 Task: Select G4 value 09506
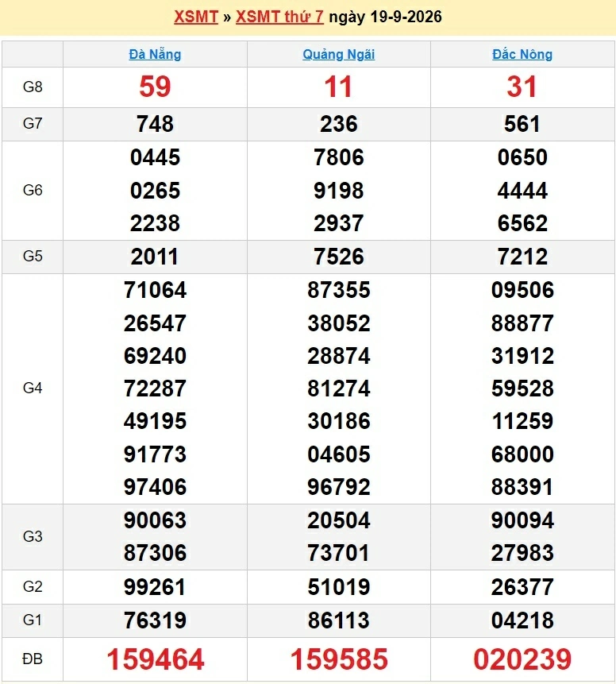(x=522, y=291)
